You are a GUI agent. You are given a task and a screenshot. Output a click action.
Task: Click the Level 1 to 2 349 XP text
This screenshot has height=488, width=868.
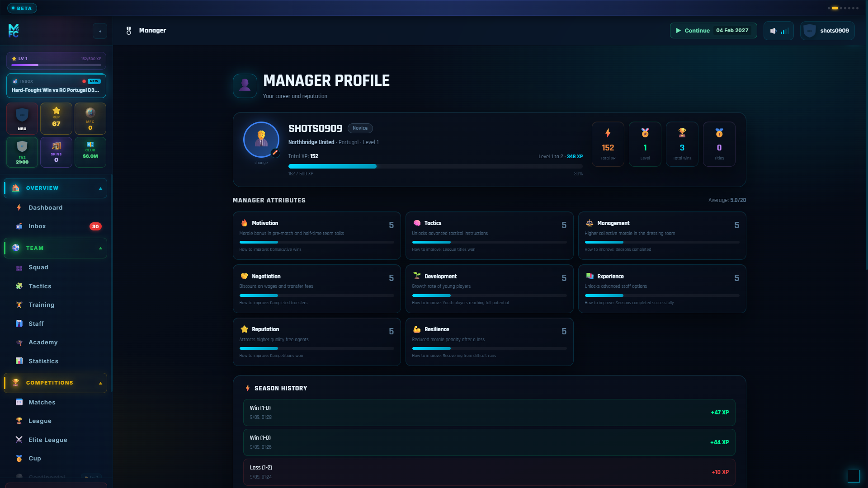click(x=560, y=156)
